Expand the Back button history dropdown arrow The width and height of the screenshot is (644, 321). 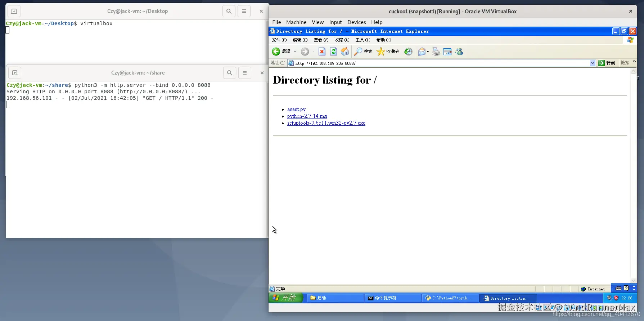(x=295, y=52)
